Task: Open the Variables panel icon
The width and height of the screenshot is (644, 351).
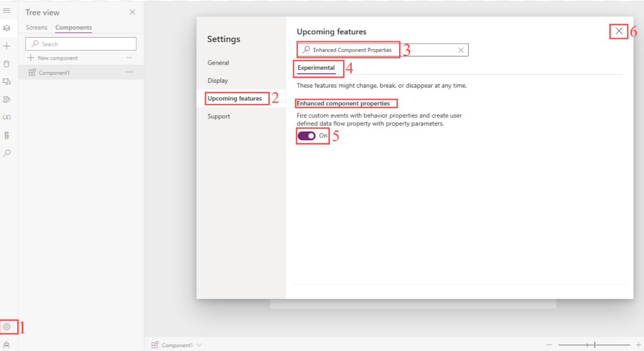Action: (7, 117)
